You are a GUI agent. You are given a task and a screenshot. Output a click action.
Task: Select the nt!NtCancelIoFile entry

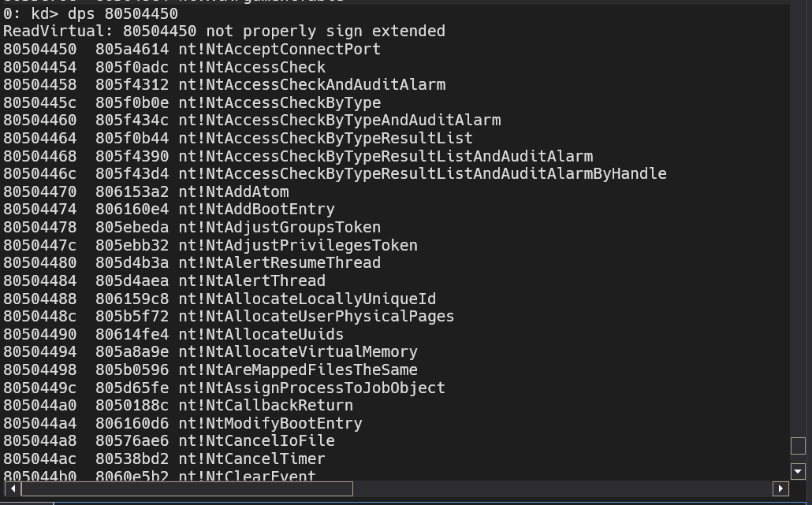[256, 440]
